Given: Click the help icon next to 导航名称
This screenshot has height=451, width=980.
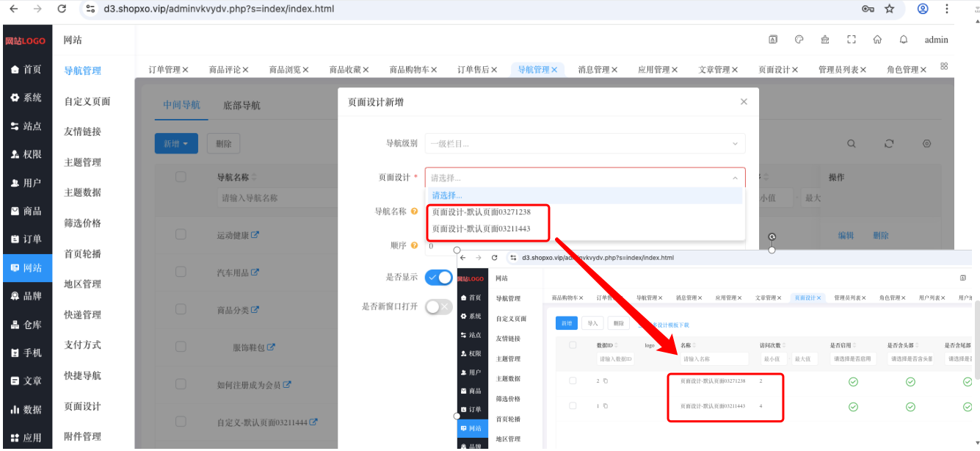Looking at the screenshot, I should [x=415, y=212].
